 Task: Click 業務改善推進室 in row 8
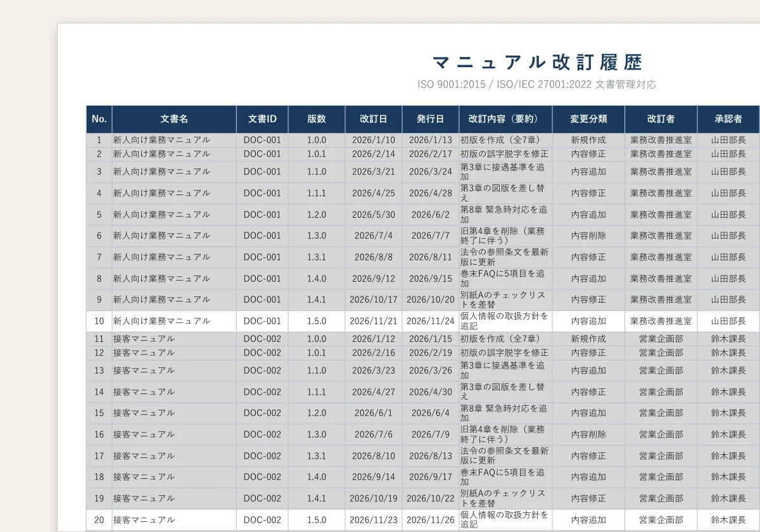click(661, 279)
